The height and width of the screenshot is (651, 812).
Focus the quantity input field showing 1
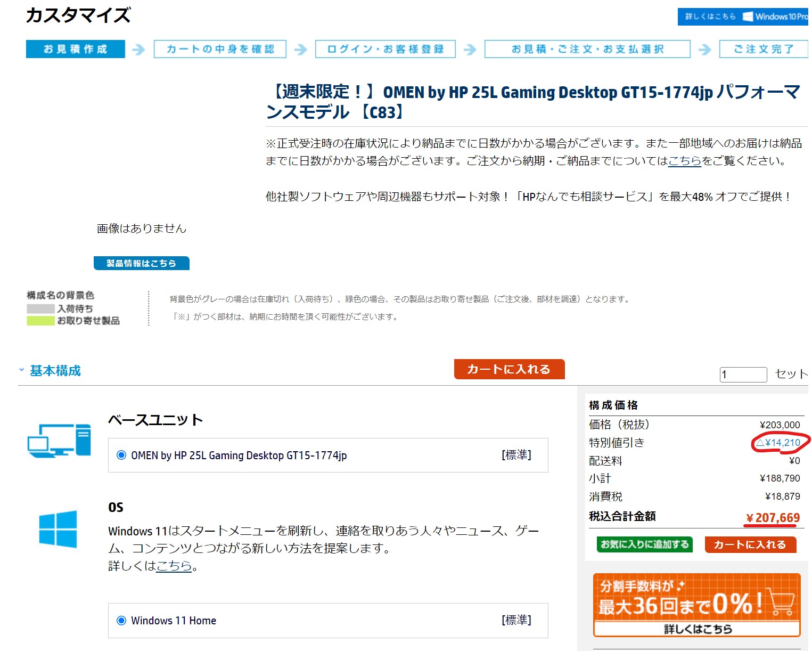click(x=743, y=375)
